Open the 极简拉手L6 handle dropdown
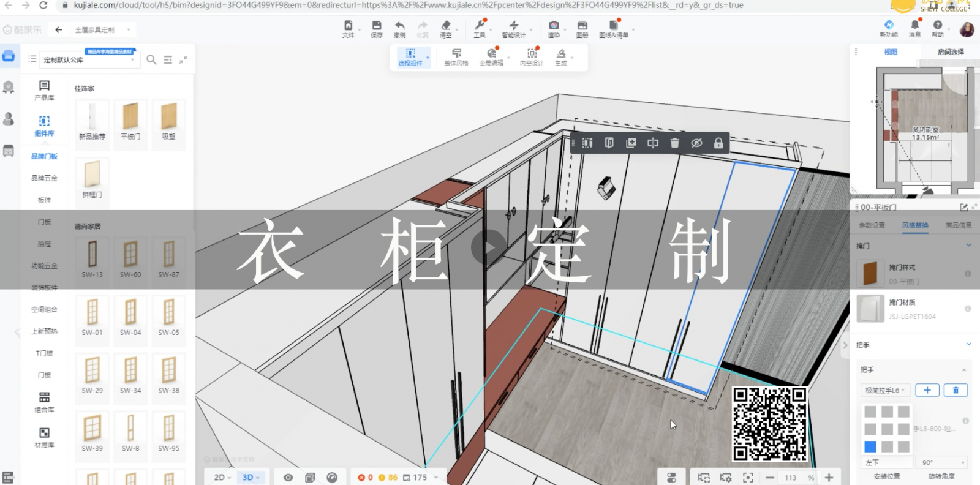The image size is (980, 485). (x=884, y=390)
